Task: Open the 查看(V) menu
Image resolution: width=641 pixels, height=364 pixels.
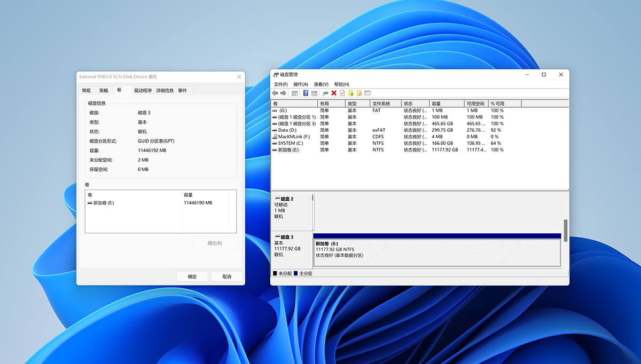Action: [x=321, y=84]
